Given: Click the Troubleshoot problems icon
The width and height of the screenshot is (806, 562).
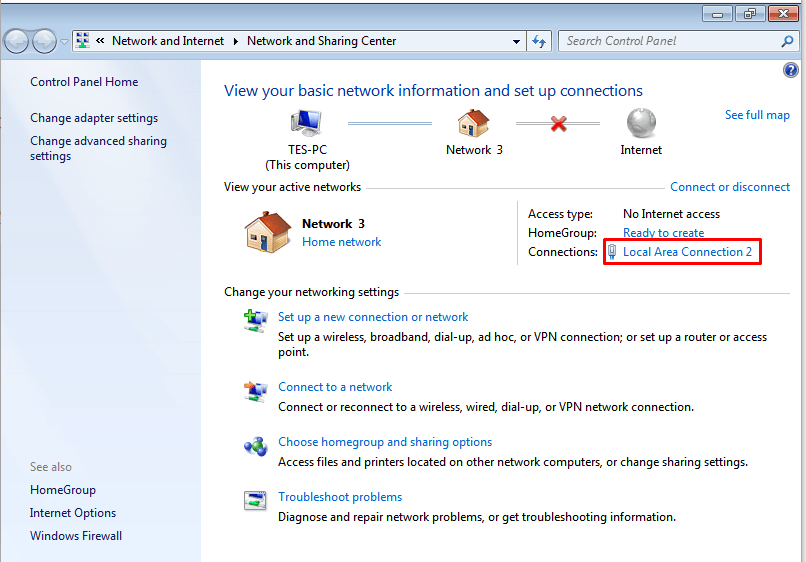Looking at the screenshot, I should (x=256, y=500).
